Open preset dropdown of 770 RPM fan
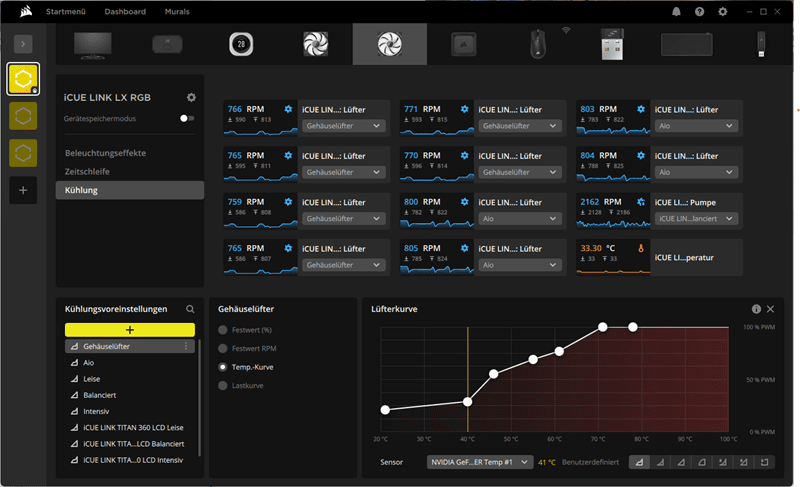 (x=520, y=172)
